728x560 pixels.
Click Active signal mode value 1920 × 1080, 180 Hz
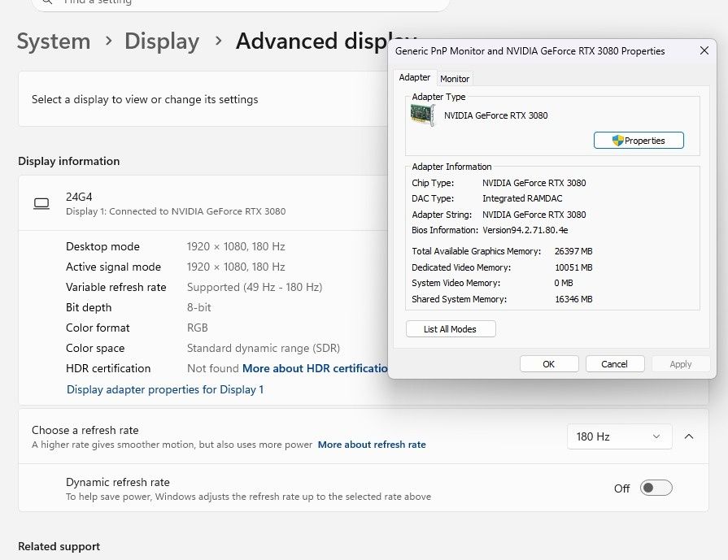(x=236, y=267)
